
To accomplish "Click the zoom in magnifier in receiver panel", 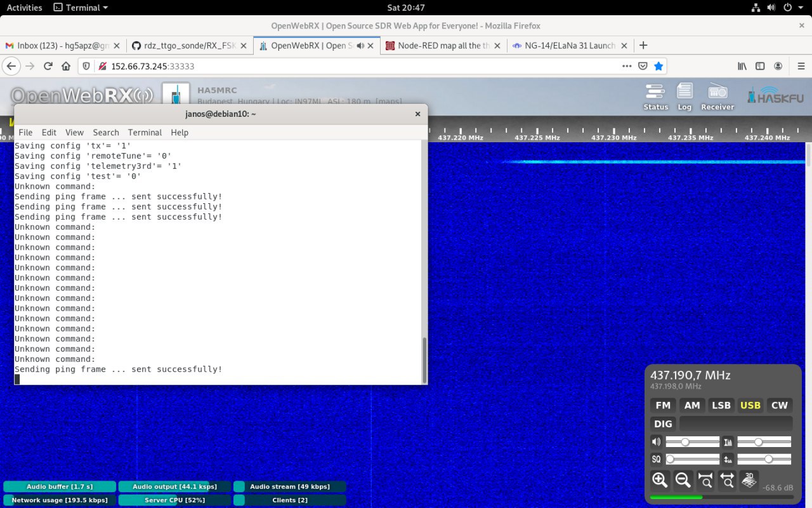I will click(660, 480).
